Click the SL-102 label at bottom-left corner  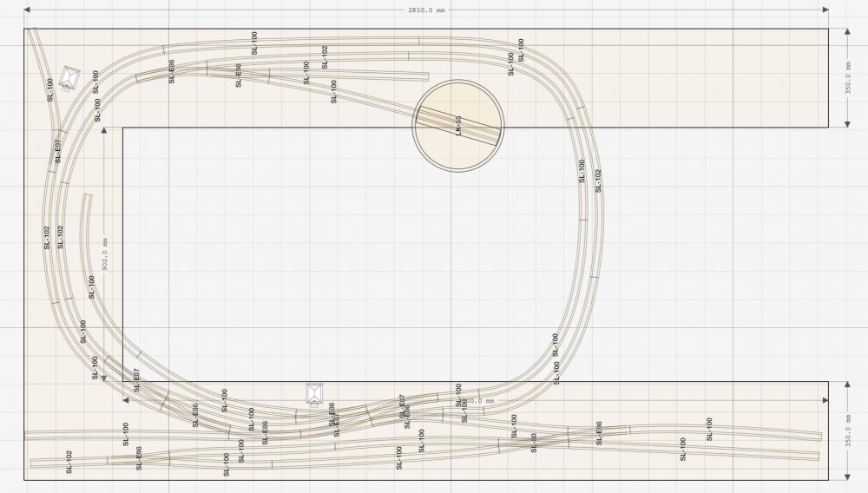[x=69, y=461]
